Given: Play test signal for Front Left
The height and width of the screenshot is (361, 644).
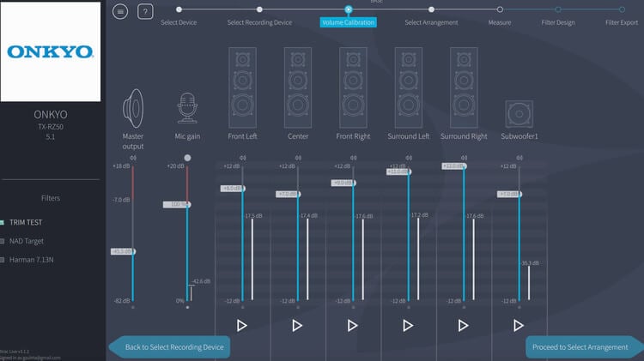Looking at the screenshot, I should click(x=242, y=326).
